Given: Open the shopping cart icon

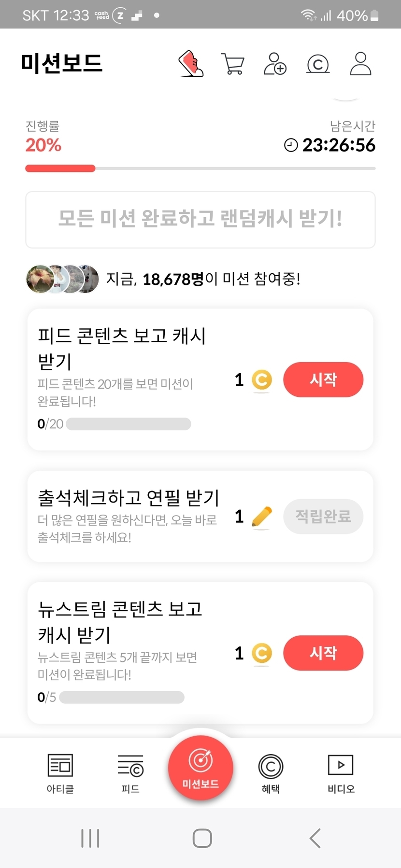Looking at the screenshot, I should [x=232, y=64].
